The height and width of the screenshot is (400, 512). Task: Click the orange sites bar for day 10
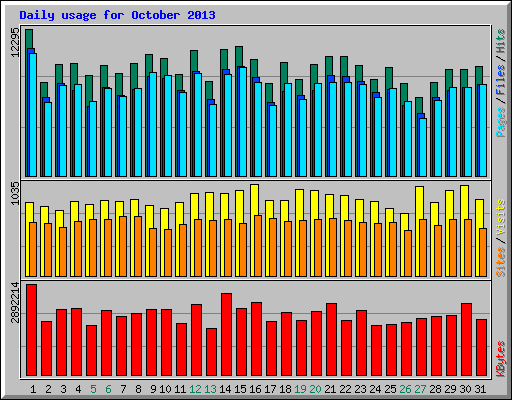(168, 253)
